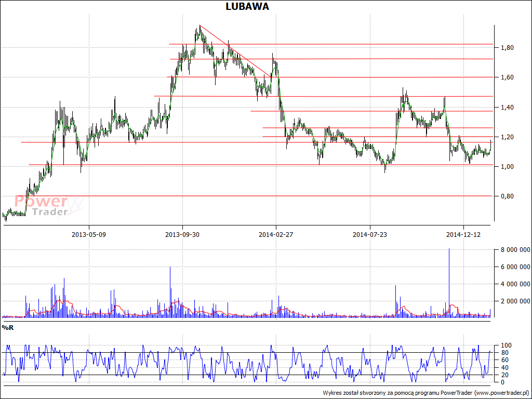Click the 4 000 000 volume label
Screen dimensions: 532x399
pos(516,284)
